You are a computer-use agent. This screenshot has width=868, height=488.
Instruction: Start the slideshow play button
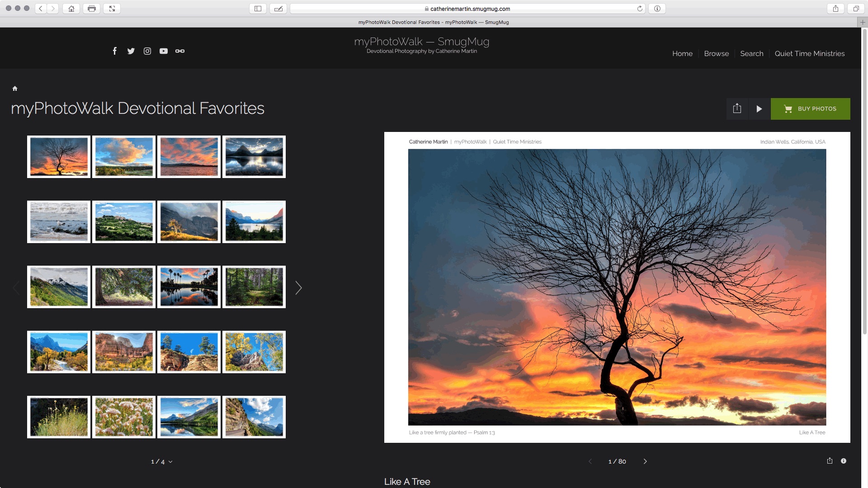coord(759,109)
